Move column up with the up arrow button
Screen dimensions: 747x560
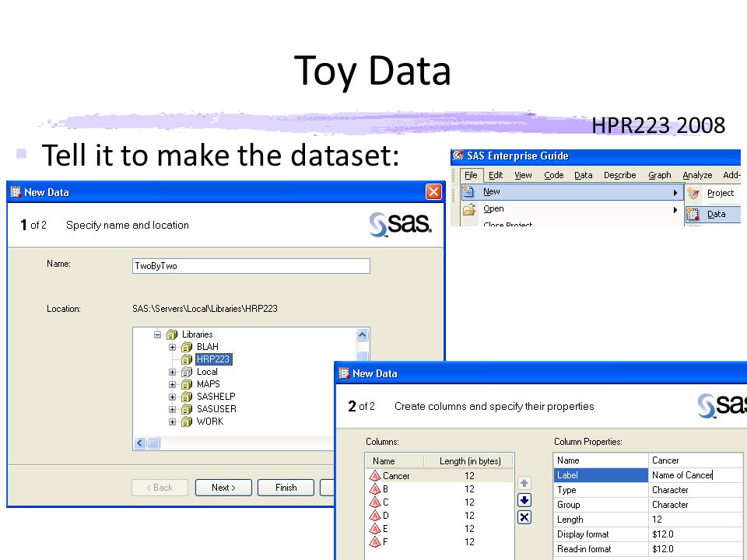click(524, 483)
